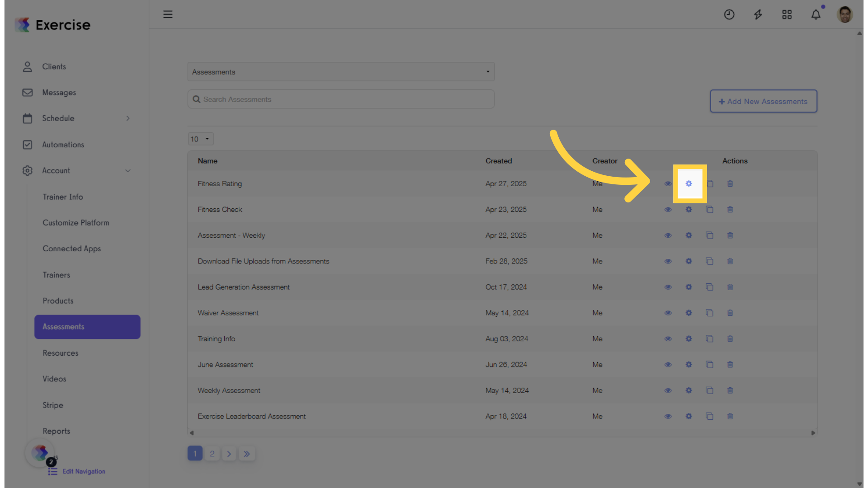Preview the Training Info assessment
The image size is (868, 488).
click(668, 339)
